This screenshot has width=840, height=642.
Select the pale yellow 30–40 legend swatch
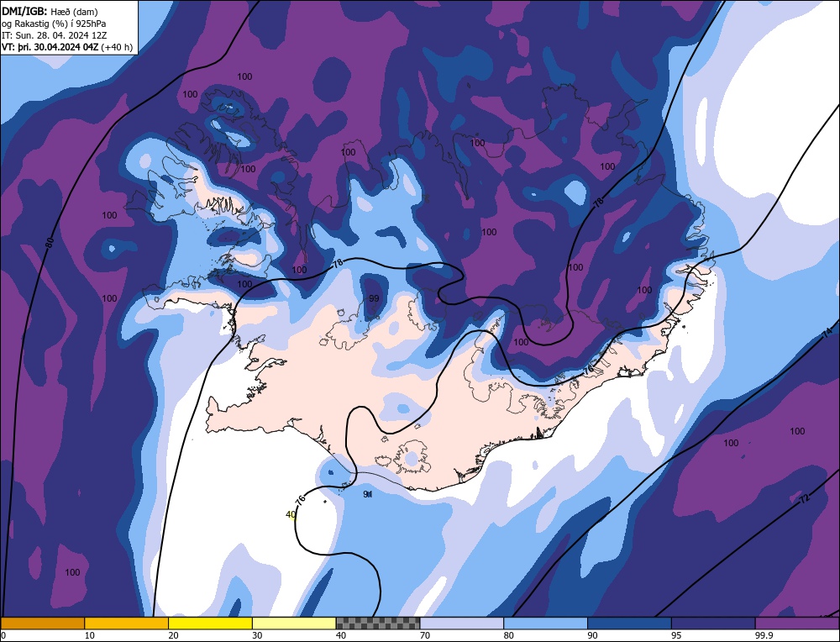[x=294, y=623]
